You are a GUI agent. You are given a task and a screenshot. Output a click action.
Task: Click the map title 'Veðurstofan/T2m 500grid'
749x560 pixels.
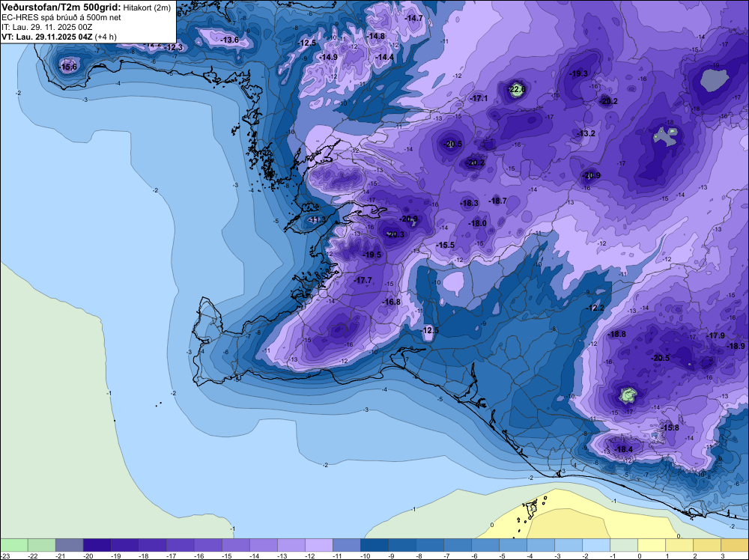61,7
